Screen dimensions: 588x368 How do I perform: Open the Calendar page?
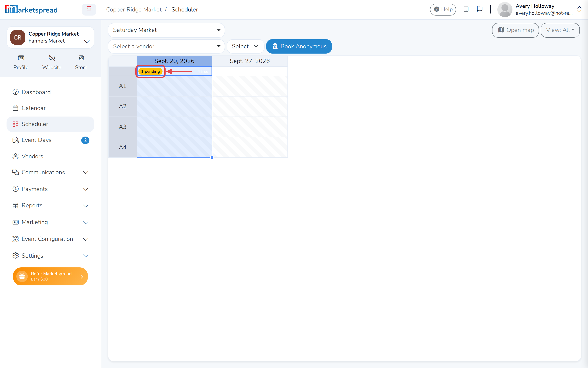click(x=50, y=108)
